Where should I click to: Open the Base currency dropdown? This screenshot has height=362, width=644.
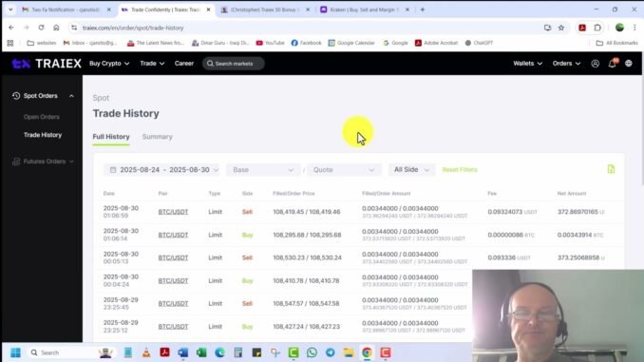(x=263, y=170)
